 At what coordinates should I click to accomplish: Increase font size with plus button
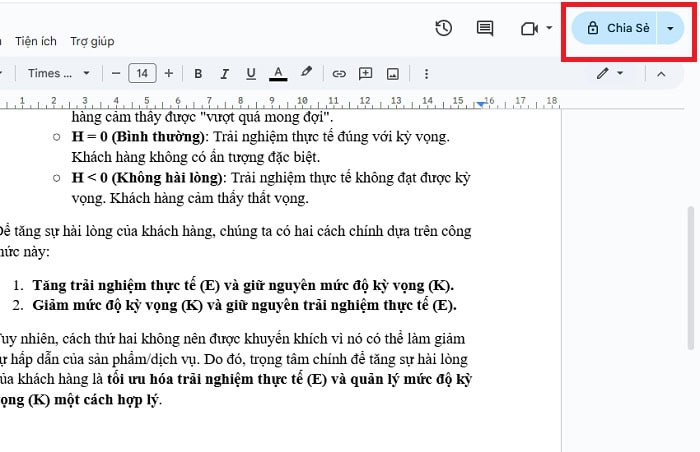(169, 73)
